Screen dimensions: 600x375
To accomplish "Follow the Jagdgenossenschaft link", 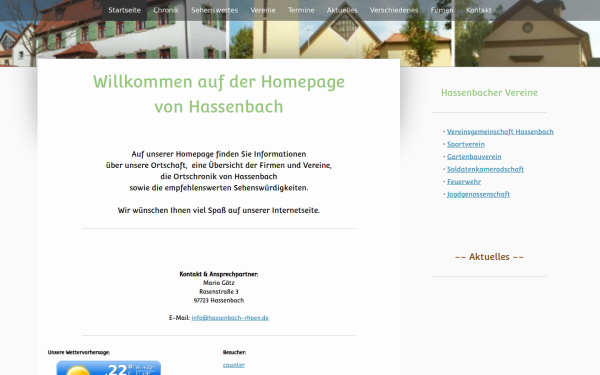I will tap(478, 194).
